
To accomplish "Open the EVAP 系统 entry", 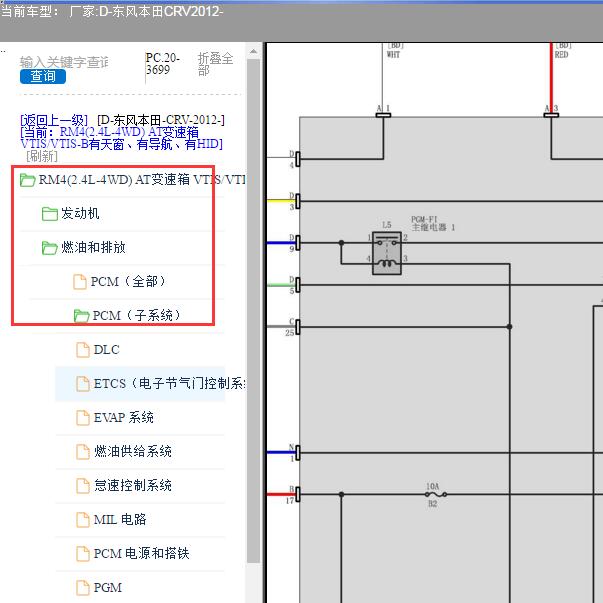I will pyautogui.click(x=123, y=417).
